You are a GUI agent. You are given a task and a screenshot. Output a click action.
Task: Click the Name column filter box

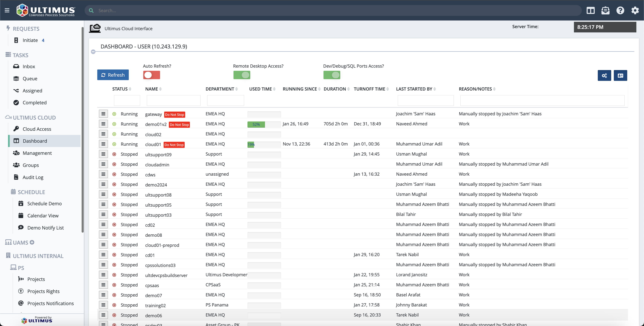pos(173,100)
